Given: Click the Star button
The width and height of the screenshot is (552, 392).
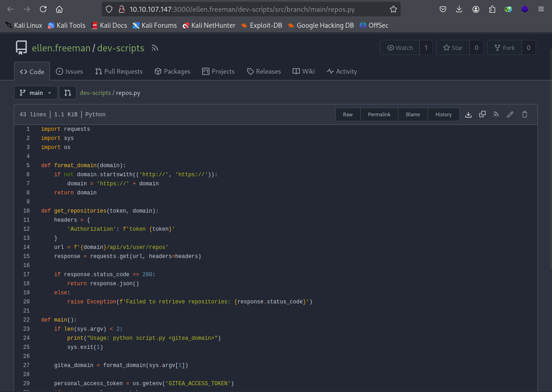Looking at the screenshot, I should coord(453,48).
